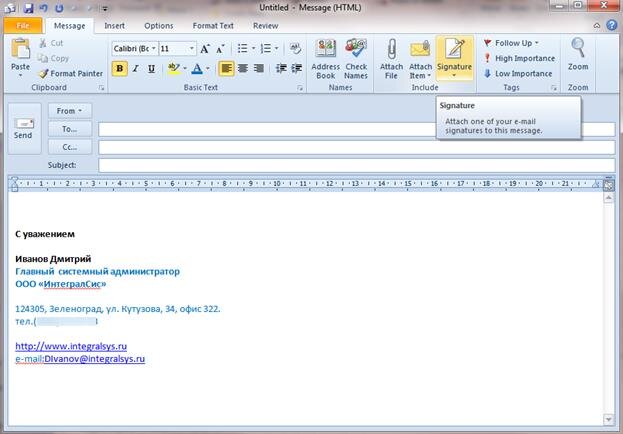
Task: Click into the Subject field
Action: pyautogui.click(x=356, y=165)
